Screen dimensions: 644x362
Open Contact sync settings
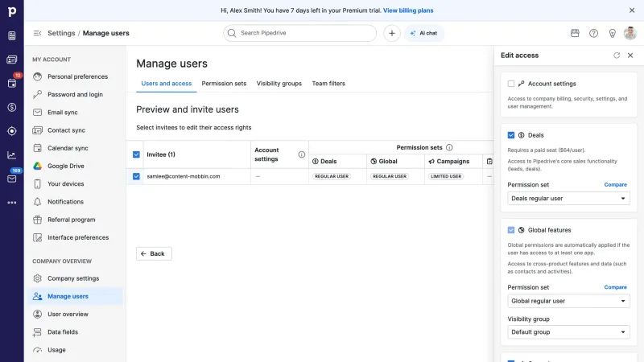(75, 130)
